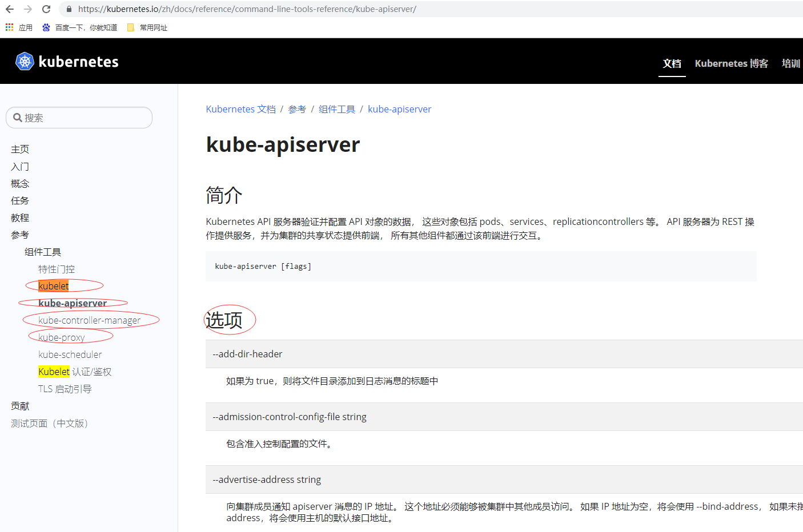Select 组件工具 in sidebar
The image size is (803, 532).
43,252
